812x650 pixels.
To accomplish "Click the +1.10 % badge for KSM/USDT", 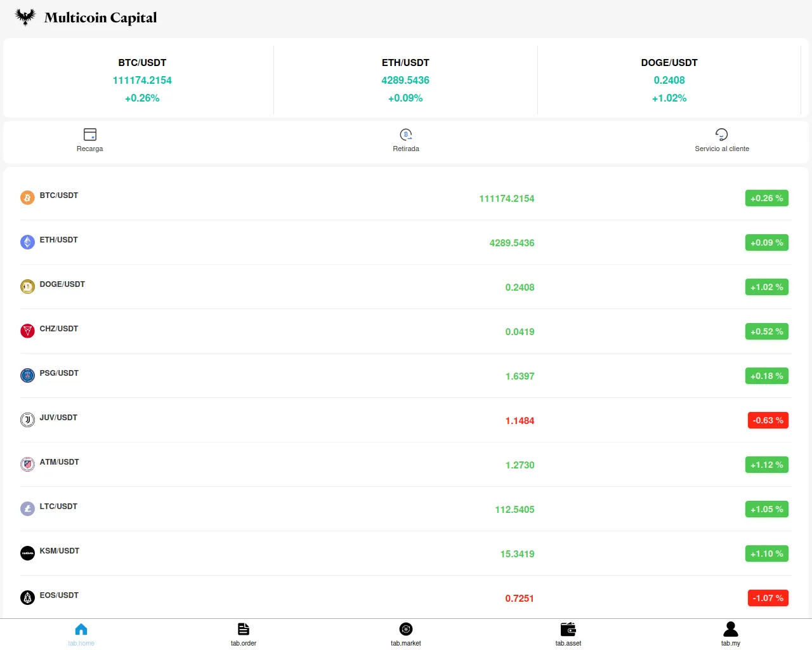I will click(x=767, y=554).
